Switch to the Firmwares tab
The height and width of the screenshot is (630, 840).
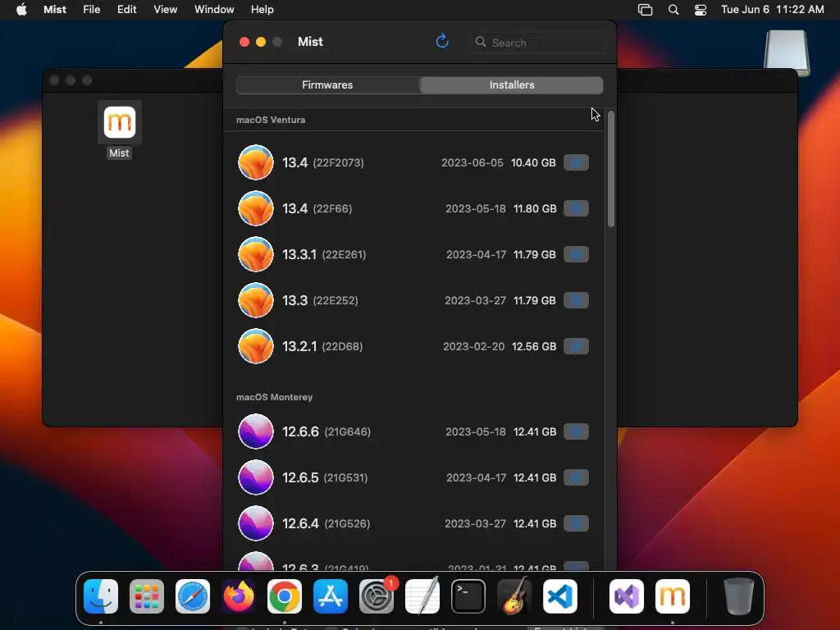[327, 84]
